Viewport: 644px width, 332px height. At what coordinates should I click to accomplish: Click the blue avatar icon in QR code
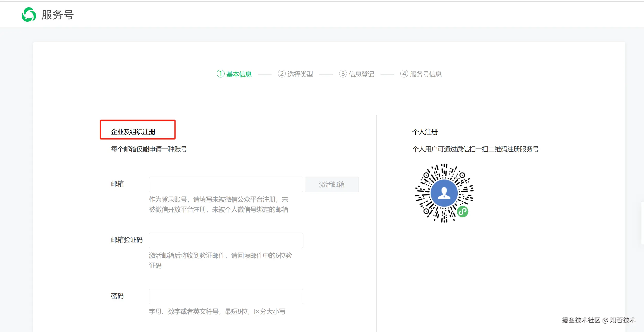click(444, 193)
